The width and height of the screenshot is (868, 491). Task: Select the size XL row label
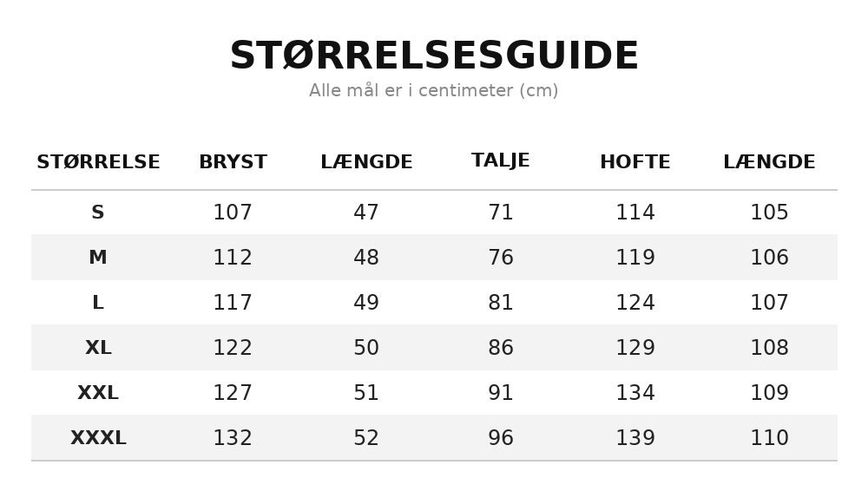(x=98, y=348)
